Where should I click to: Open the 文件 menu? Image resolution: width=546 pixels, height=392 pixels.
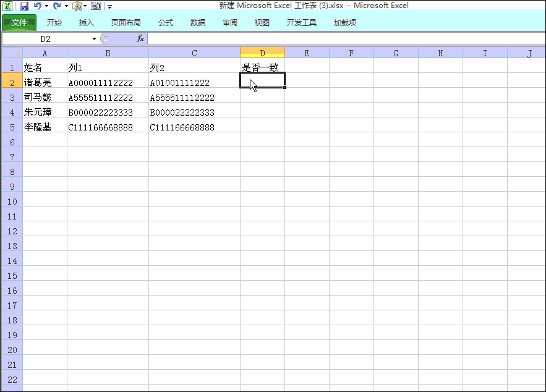click(x=19, y=22)
